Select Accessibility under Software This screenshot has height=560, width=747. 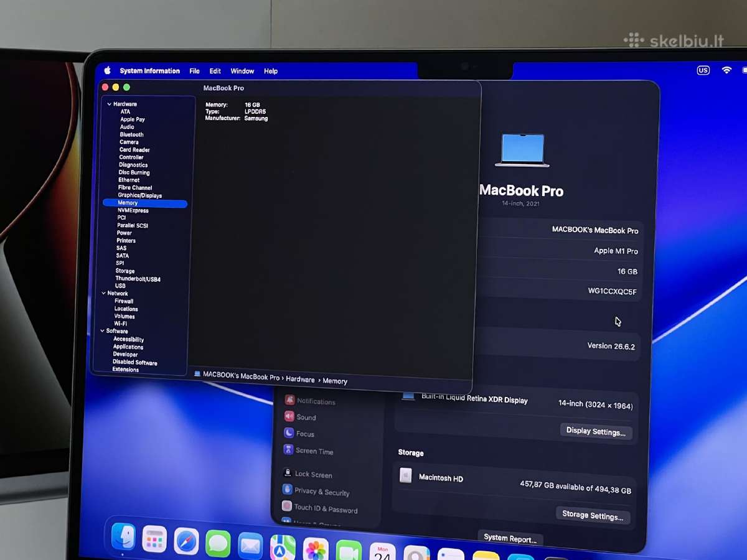(x=128, y=339)
